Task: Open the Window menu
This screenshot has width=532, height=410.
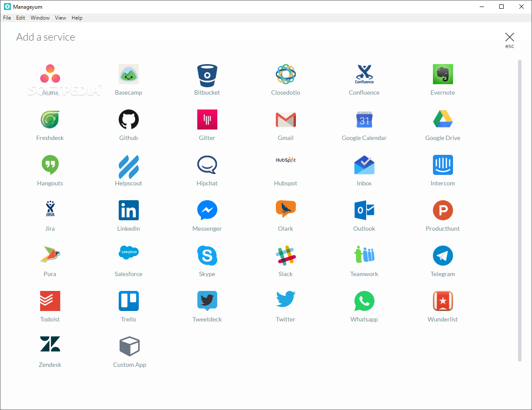Action: tap(40, 18)
